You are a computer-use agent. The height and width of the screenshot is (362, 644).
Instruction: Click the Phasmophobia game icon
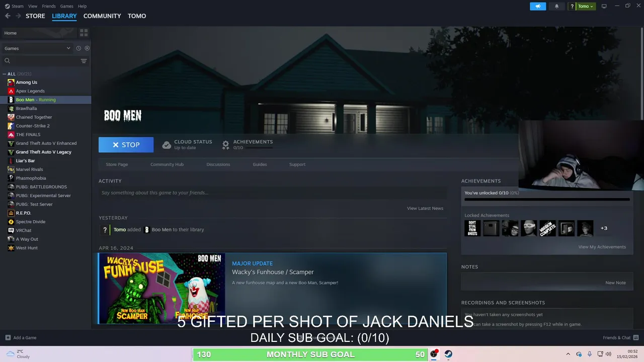(x=11, y=178)
